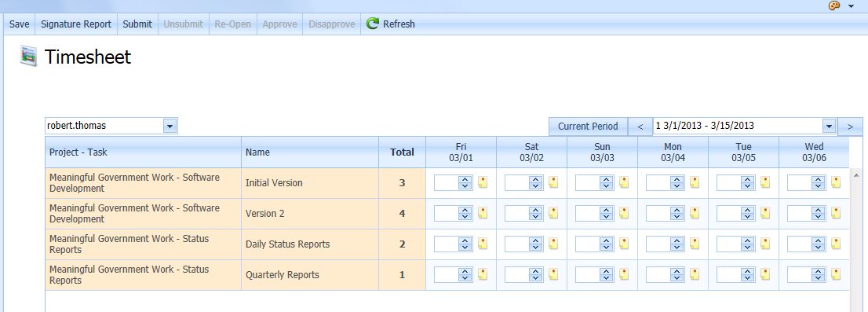The width and height of the screenshot is (868, 312).
Task: Open note for Daily Status Reports on Wed 03/06
Action: (835, 244)
